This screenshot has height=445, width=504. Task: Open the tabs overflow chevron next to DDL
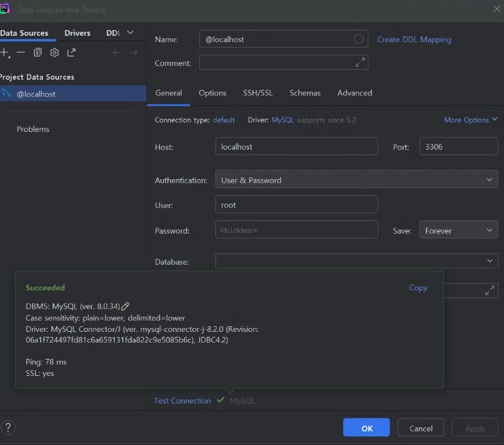pos(130,33)
